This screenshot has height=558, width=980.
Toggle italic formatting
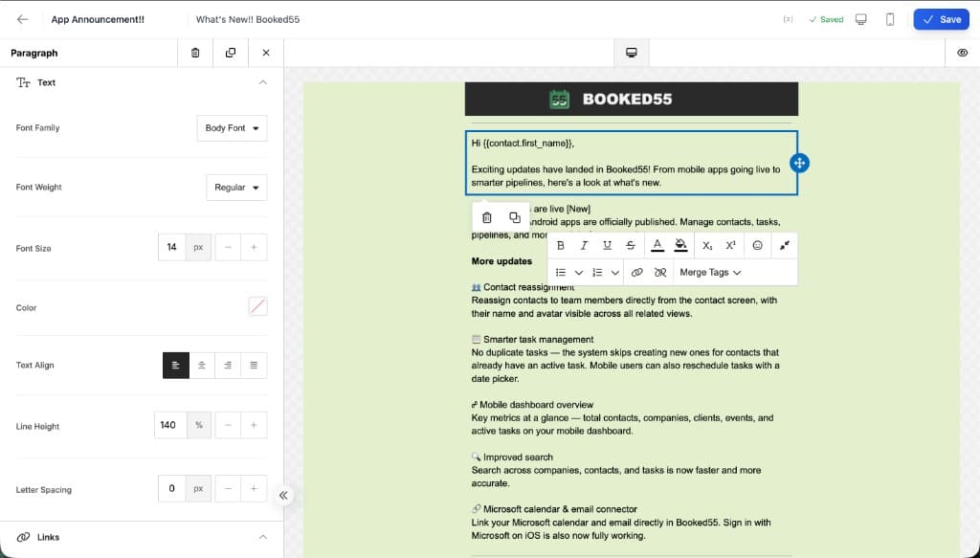(x=584, y=246)
